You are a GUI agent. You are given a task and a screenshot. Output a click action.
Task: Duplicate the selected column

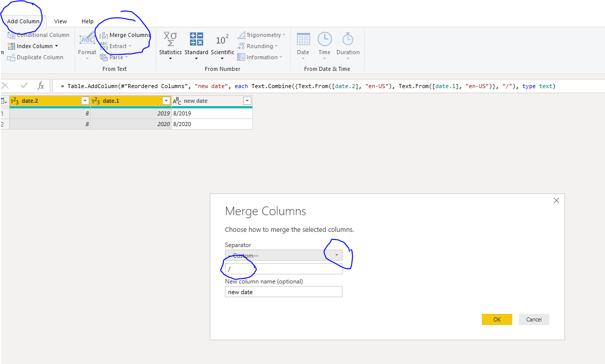[35, 57]
